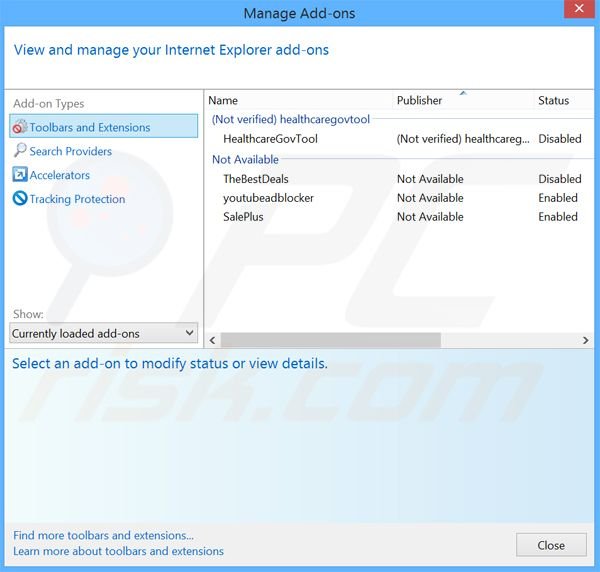Click the right arrow of horizontal scrollbar
The image size is (600, 572).
click(x=585, y=340)
